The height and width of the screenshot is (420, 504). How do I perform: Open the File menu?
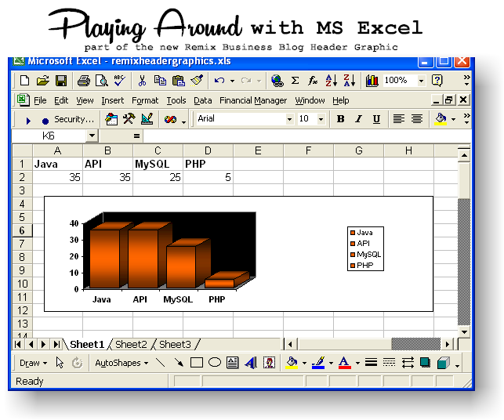[40, 100]
